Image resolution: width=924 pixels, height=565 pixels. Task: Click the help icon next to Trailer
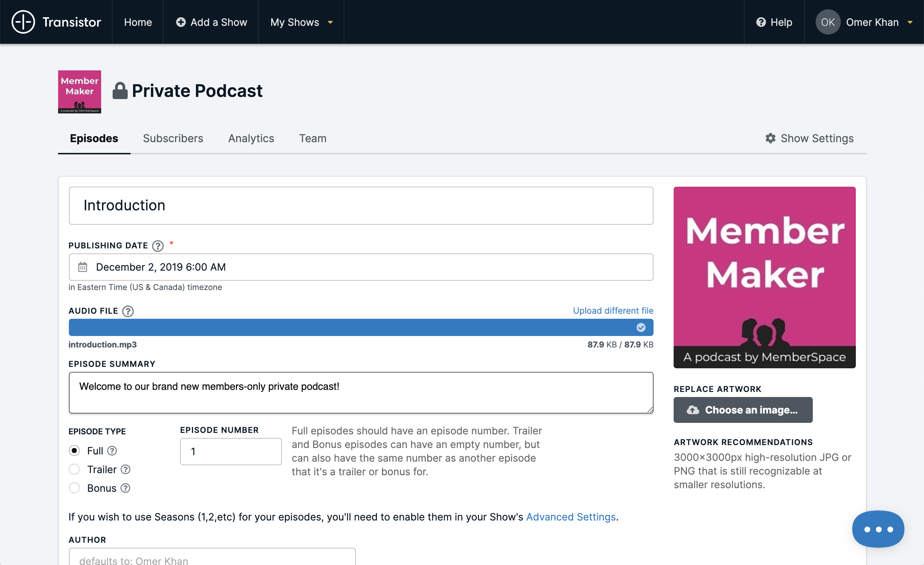click(126, 469)
